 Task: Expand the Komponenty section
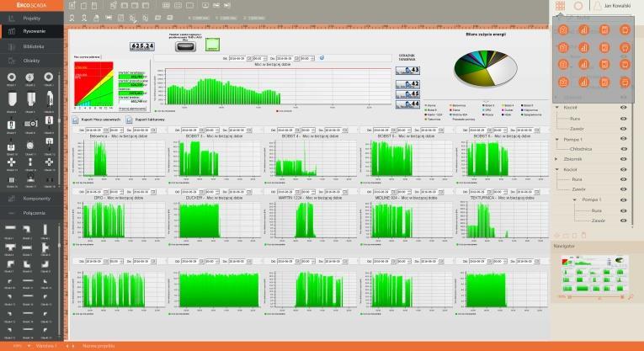tap(32, 199)
